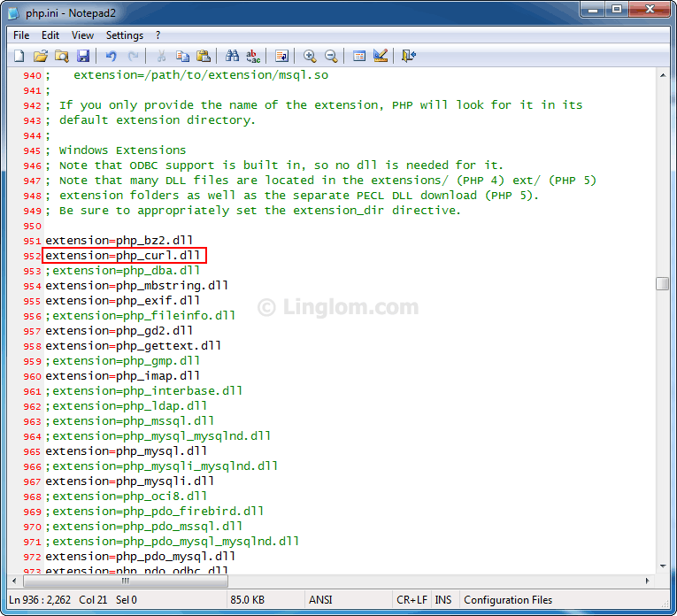Click the extension=php_mbstring.dll line
Image resolution: width=677 pixels, height=616 pixels.
137,286
